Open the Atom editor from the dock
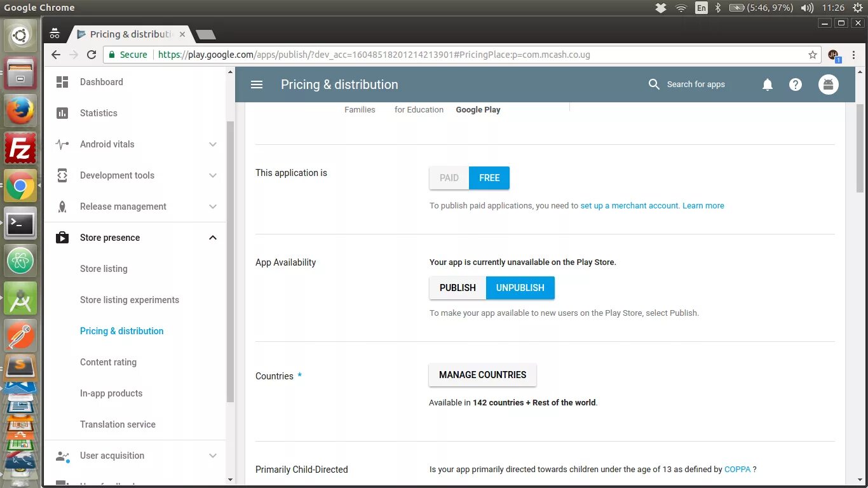868x488 pixels. click(20, 261)
